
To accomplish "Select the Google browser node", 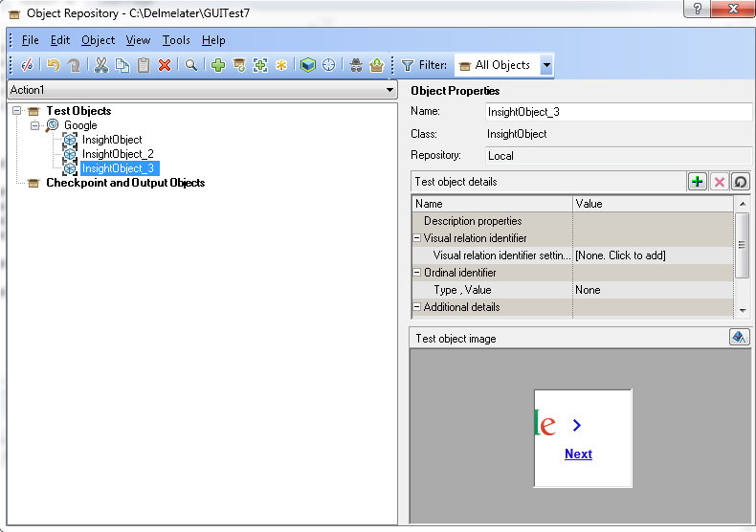I will tap(80, 125).
